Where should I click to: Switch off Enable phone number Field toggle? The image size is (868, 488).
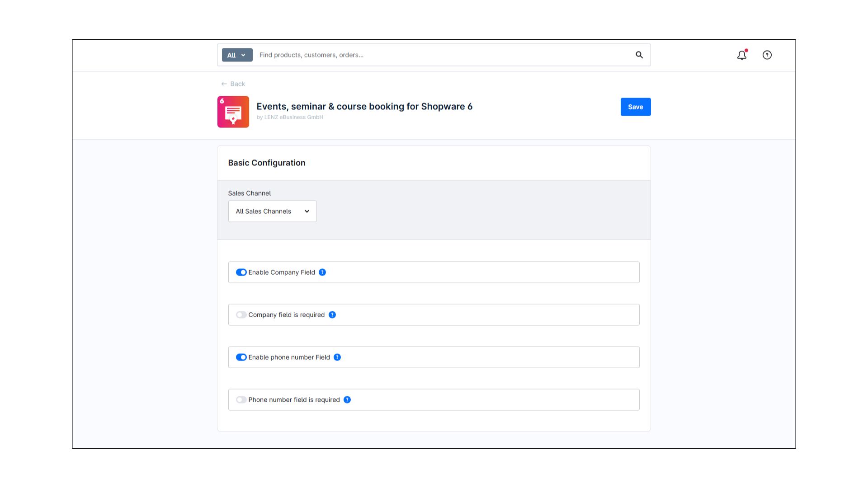pos(241,357)
